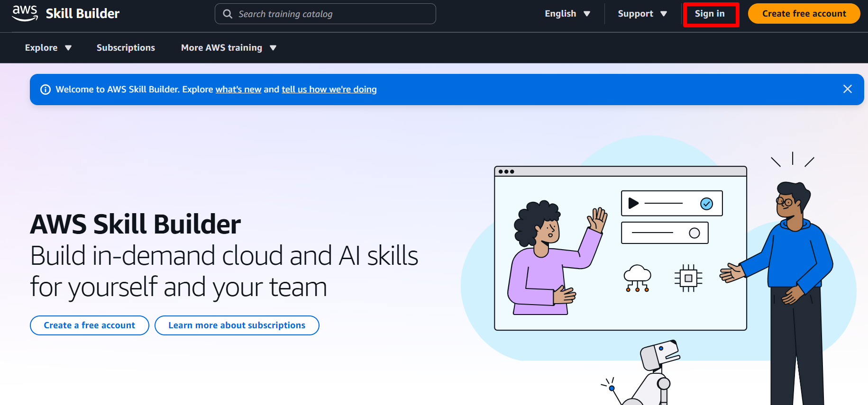Click the Sign in button

point(710,14)
